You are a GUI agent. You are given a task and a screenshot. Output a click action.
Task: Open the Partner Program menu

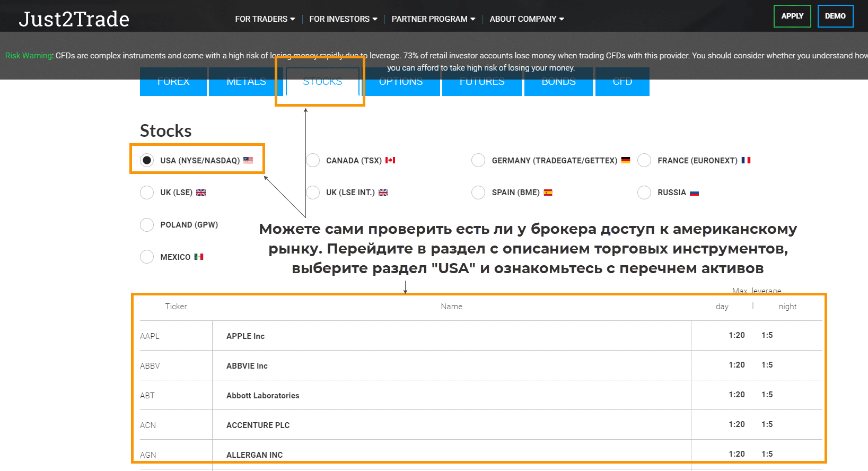click(x=433, y=19)
